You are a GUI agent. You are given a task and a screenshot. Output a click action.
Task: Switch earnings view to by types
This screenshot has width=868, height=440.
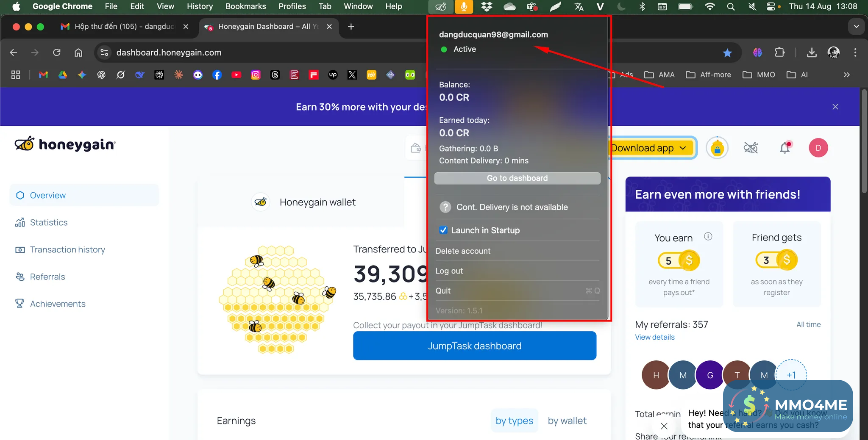pos(515,421)
